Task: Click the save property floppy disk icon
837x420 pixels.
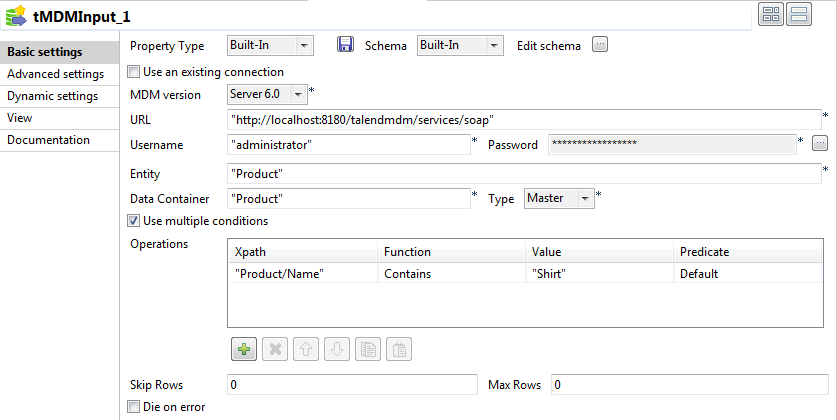Action: 346,45
